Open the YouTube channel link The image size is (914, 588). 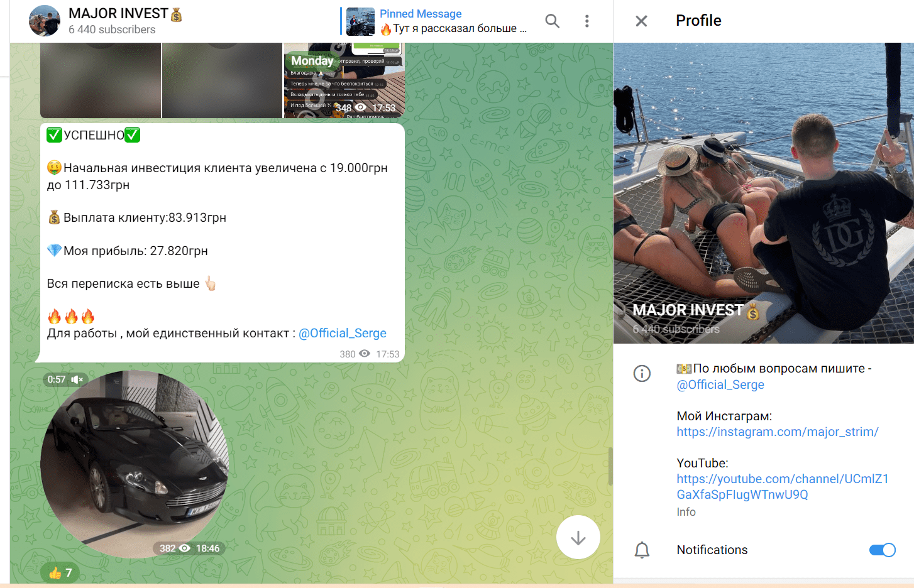click(x=782, y=487)
